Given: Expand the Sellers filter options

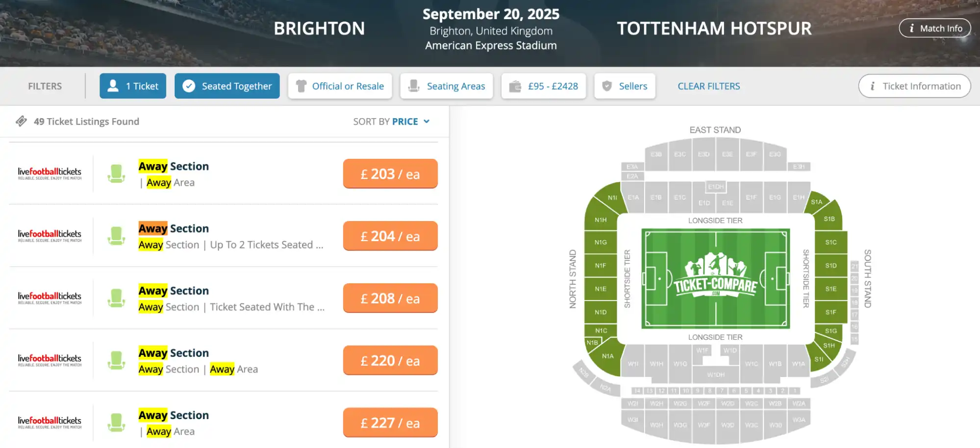Looking at the screenshot, I should point(625,86).
